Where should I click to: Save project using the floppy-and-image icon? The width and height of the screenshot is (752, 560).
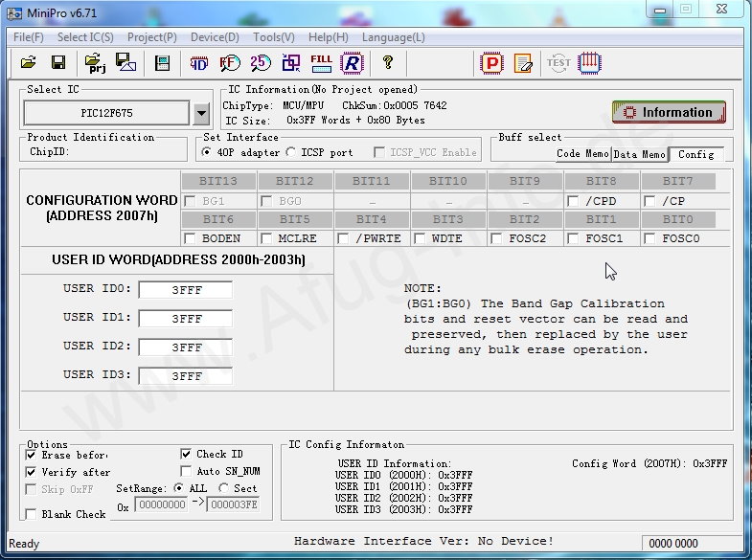coord(125,63)
